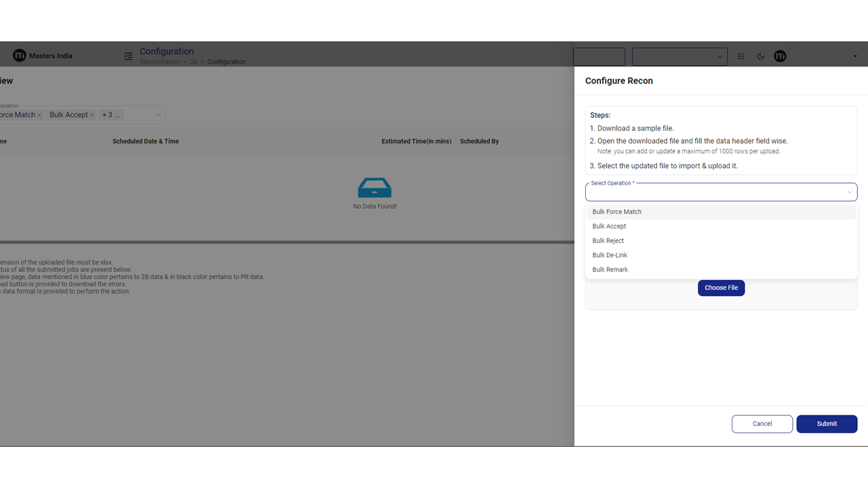
Task: Collapse the Select Operation dropdown arrow
Action: (x=849, y=192)
